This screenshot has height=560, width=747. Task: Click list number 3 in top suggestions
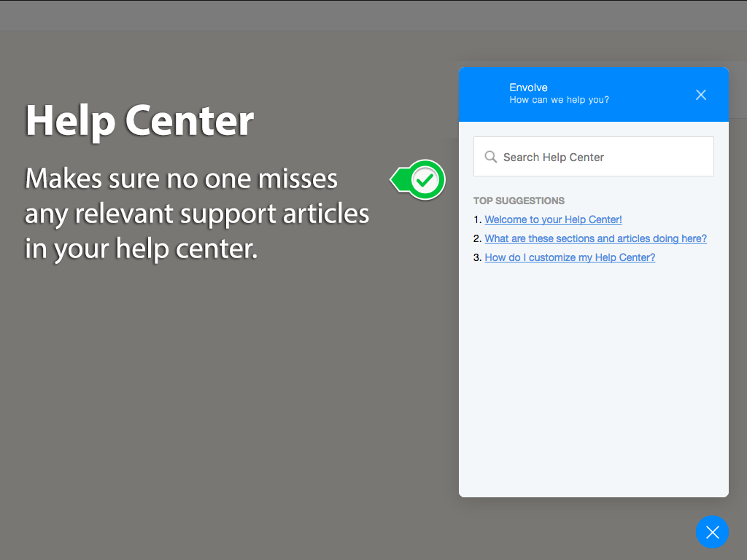tap(478, 257)
